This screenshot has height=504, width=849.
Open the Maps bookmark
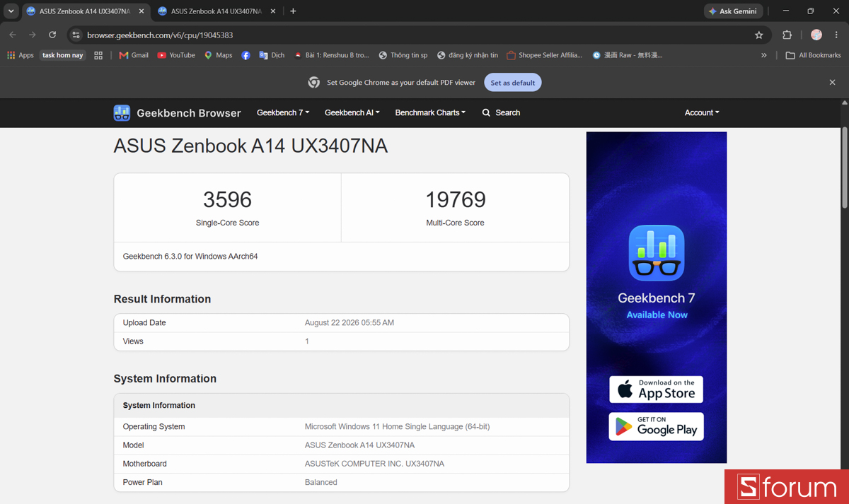click(218, 55)
